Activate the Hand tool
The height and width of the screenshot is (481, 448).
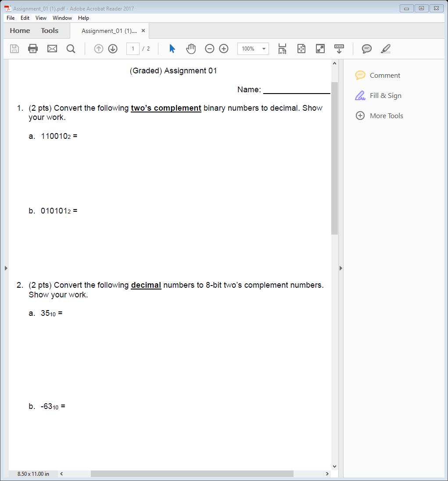tap(191, 49)
